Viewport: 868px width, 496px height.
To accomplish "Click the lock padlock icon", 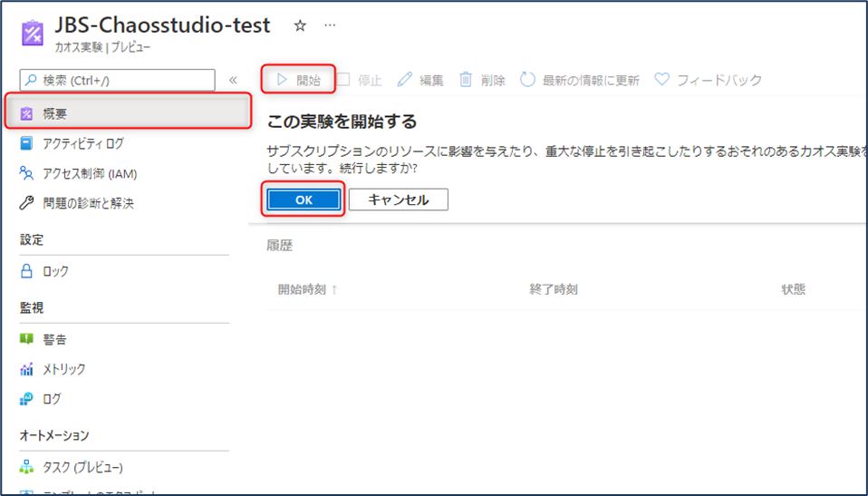I will (26, 270).
